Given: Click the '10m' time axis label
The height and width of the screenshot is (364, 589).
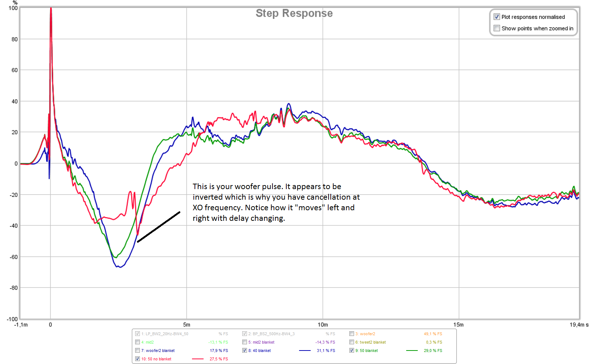Looking at the screenshot, I should point(323,325).
